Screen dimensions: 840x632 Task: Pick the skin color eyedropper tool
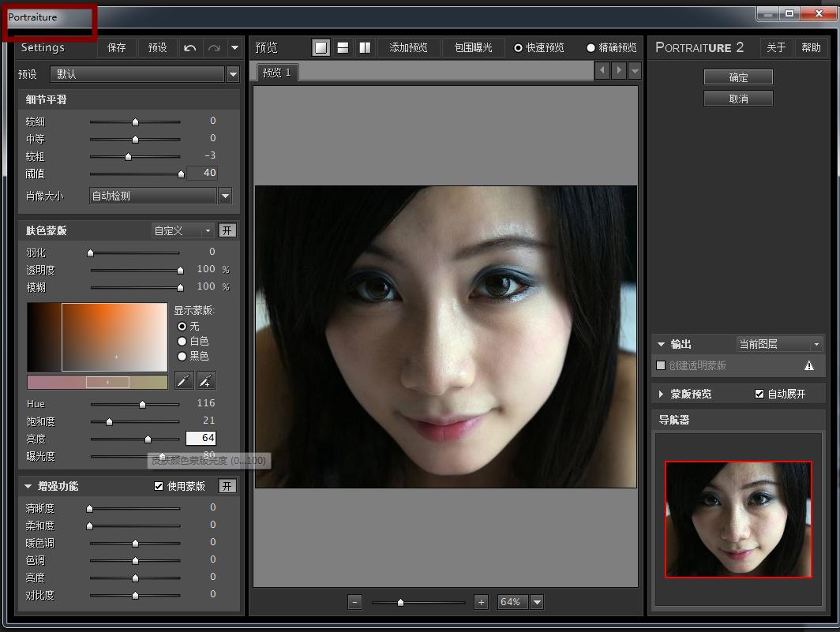point(183,381)
